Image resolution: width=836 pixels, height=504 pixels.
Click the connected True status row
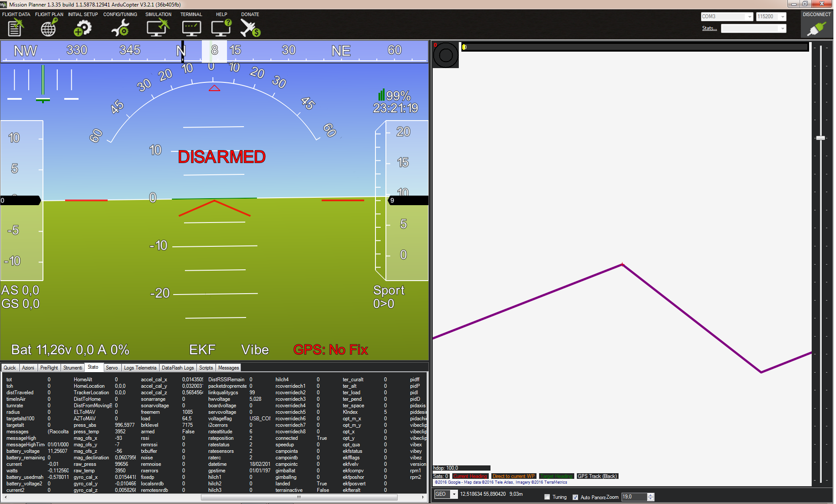point(301,438)
